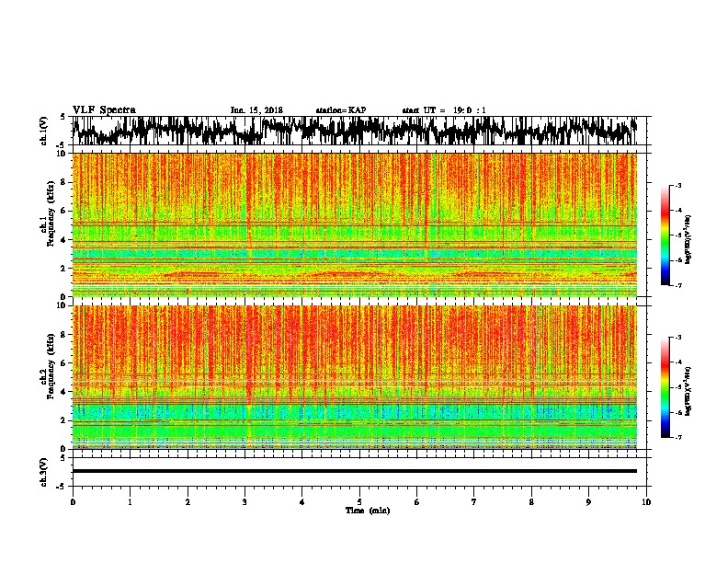Click the "4" kHz tick on ch.2 axis
The height and width of the screenshot is (563, 728).
coord(64,392)
